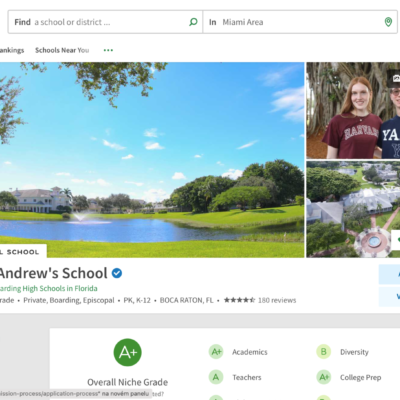Open the 180 reviews link
The image size is (400, 400).
click(x=277, y=300)
